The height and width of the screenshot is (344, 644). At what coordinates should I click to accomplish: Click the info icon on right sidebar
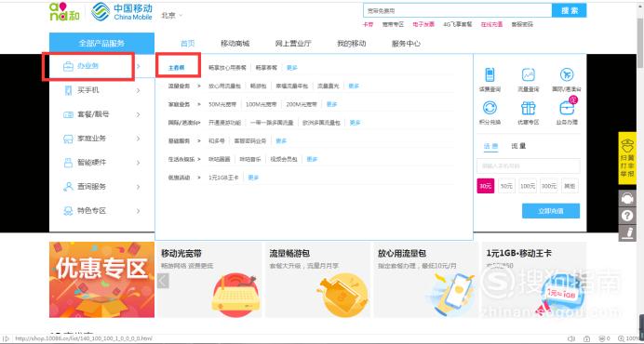coord(627,233)
